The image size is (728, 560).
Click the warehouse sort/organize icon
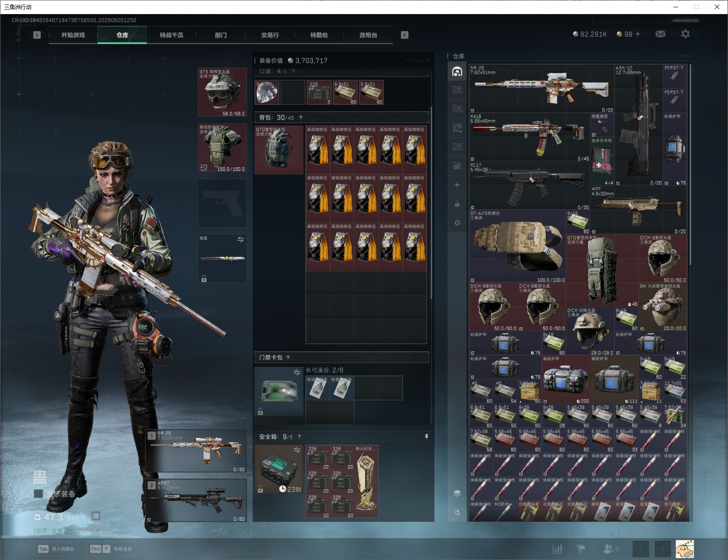point(457,512)
